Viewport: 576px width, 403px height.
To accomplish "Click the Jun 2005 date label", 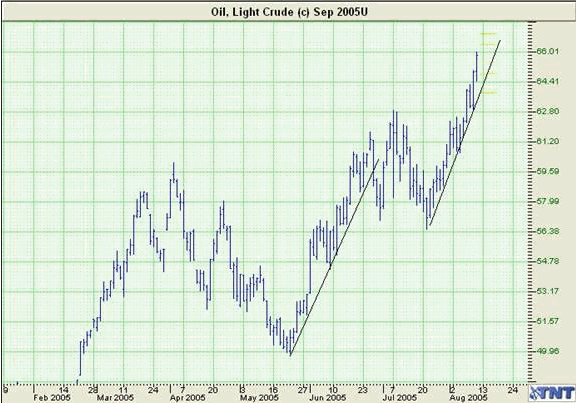I will point(328,398).
